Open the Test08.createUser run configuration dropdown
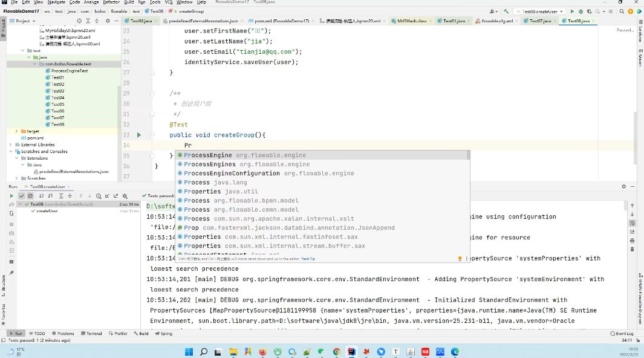The image size is (644, 358). point(539,11)
